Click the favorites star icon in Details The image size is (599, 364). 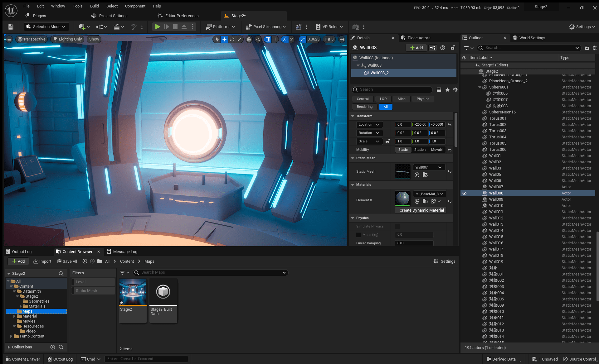coord(447,90)
